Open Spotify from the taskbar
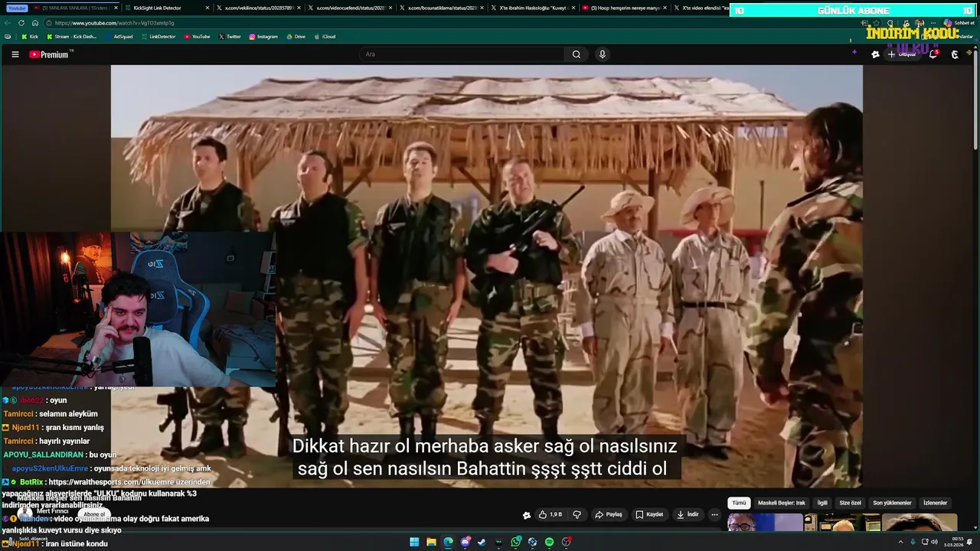This screenshot has width=980, height=551. pos(549,542)
